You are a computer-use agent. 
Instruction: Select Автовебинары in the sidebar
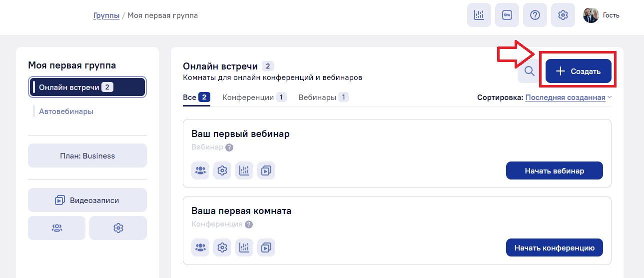[66, 111]
